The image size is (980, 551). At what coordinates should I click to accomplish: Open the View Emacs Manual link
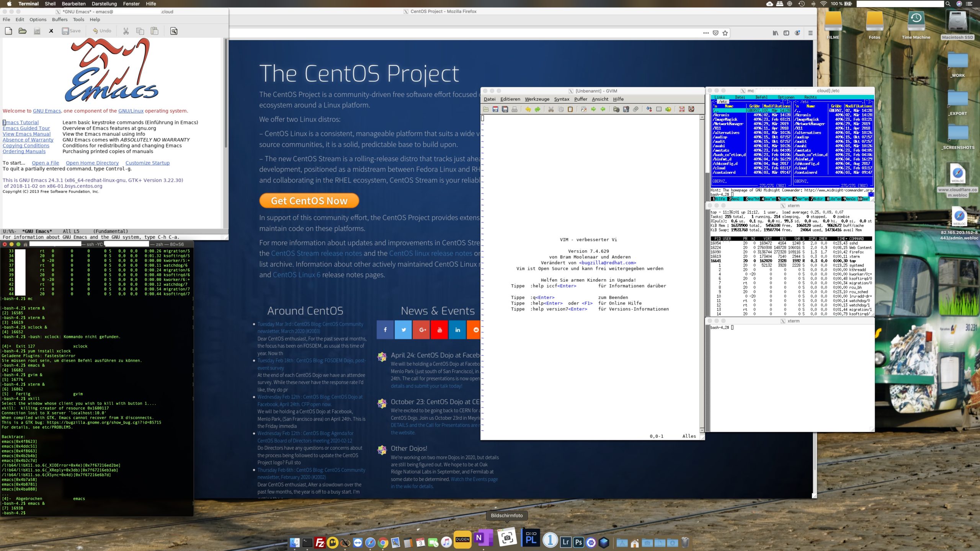26,134
